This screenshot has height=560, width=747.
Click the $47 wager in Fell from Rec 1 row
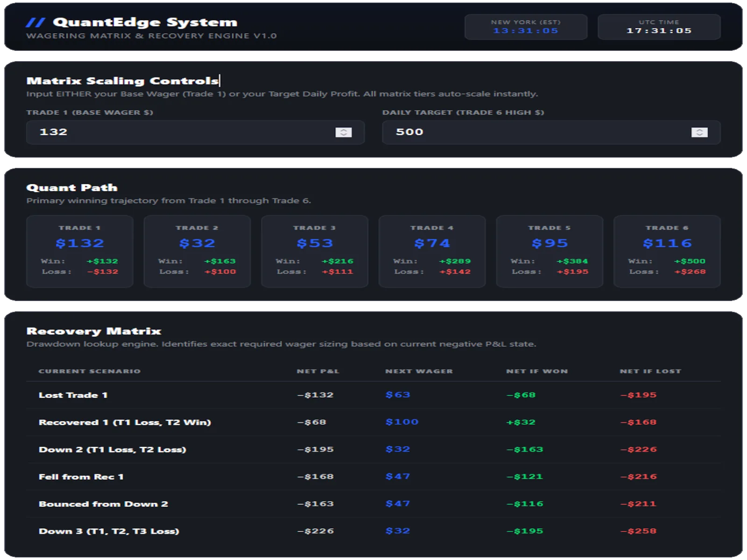point(398,476)
